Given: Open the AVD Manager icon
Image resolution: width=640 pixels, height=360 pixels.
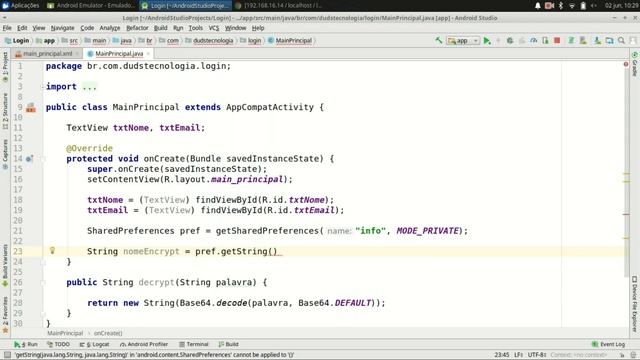Looking at the screenshot, I should (583, 40).
